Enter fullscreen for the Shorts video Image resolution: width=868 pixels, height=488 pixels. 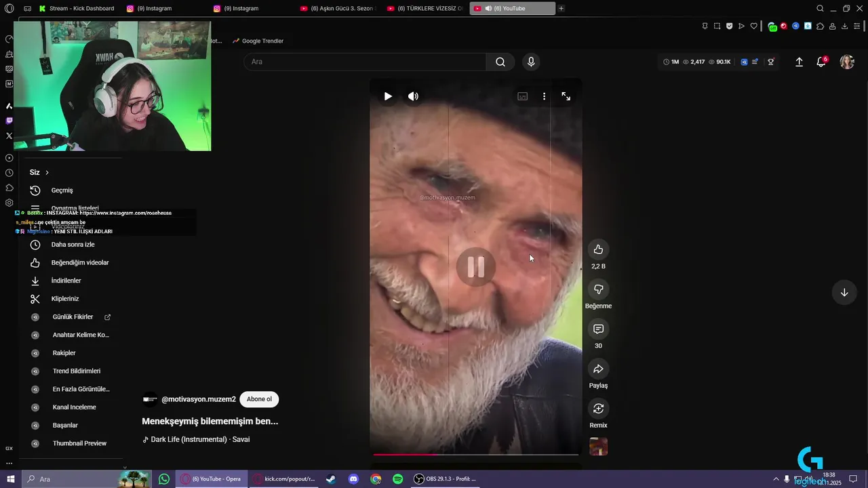point(566,96)
